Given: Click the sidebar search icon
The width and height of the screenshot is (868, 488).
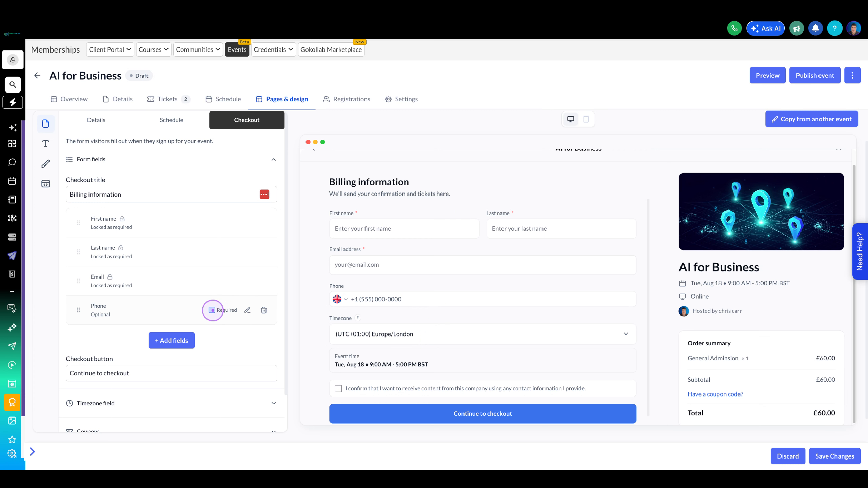Looking at the screenshot, I should pos(13,85).
